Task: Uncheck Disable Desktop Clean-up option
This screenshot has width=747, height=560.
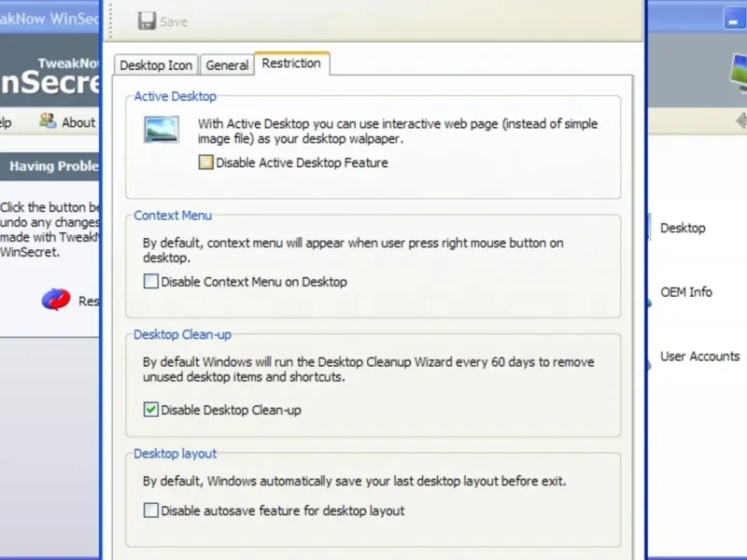Action: coord(150,410)
